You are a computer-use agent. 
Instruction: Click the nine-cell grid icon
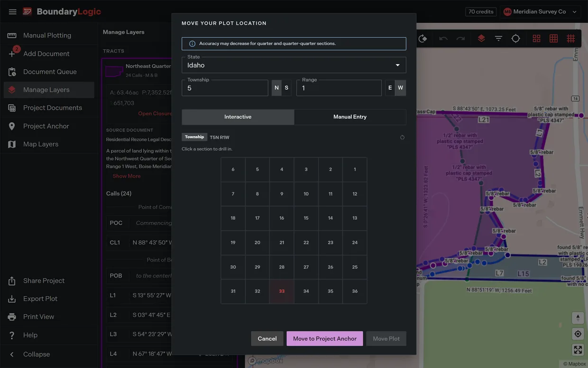(x=553, y=38)
